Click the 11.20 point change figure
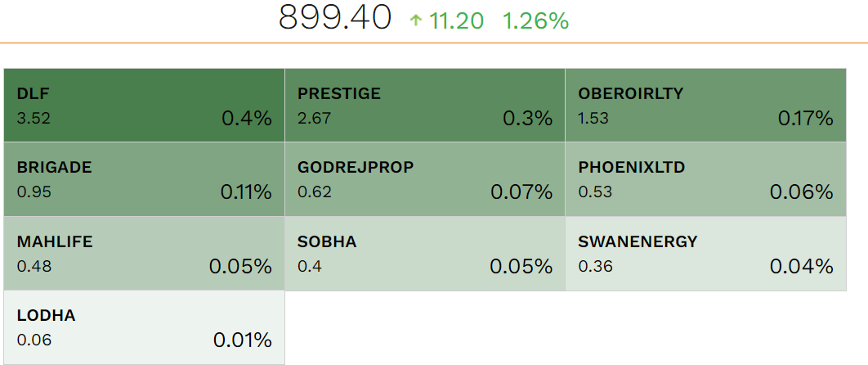868x365 pixels. coord(457,21)
